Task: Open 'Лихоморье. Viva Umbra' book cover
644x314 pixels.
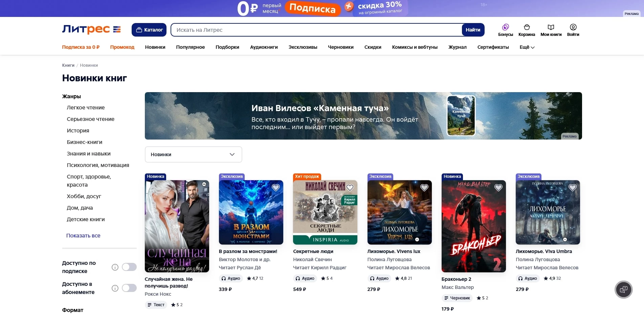Action: pyautogui.click(x=548, y=212)
